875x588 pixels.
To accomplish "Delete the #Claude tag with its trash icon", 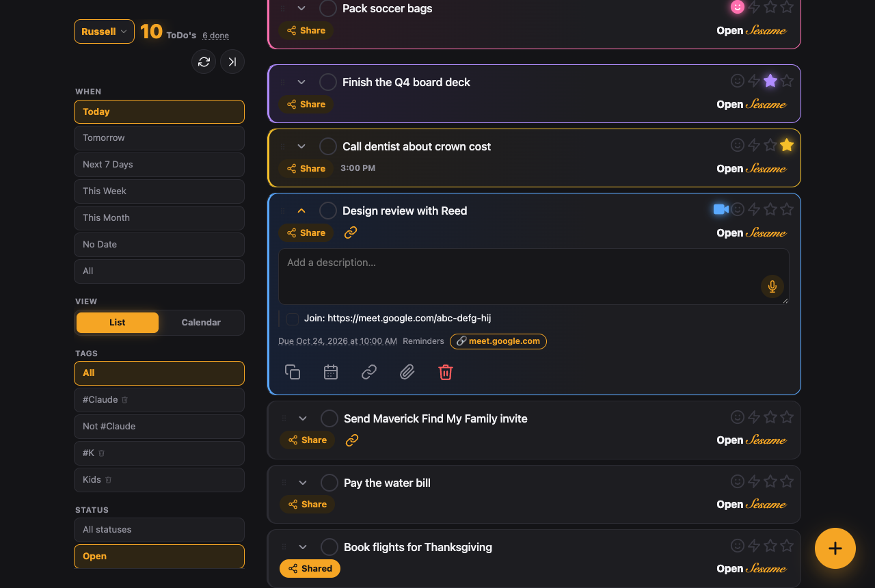I will coord(125,400).
